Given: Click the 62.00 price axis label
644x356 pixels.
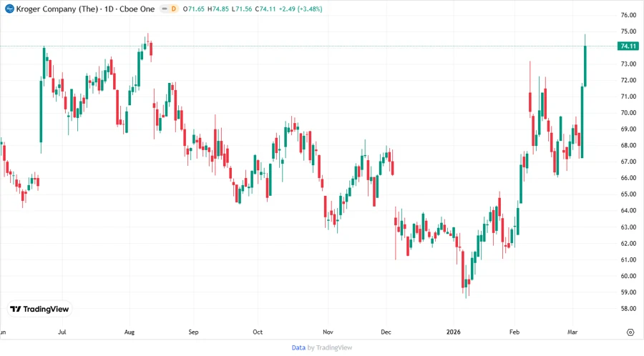Looking at the screenshot, I should pos(628,244).
